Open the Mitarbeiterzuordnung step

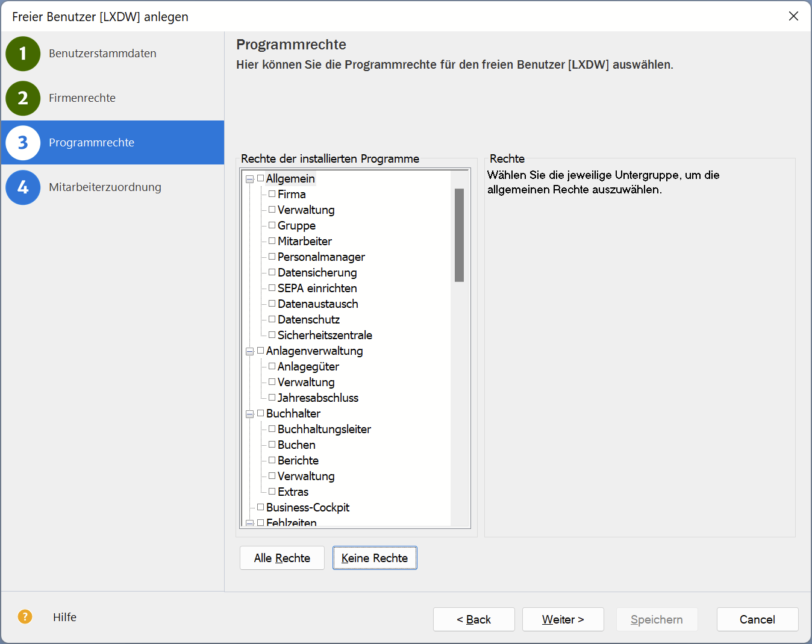105,187
